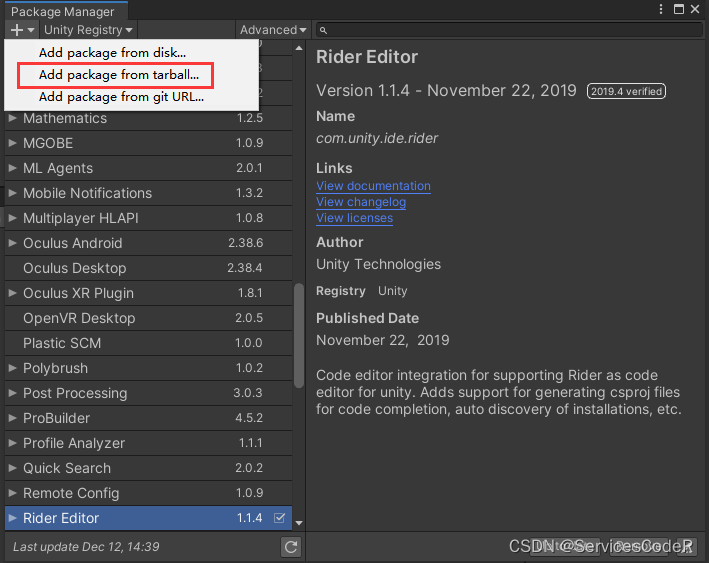The height and width of the screenshot is (563, 709).
Task: Open the Advanced dropdown
Action: coord(273,30)
